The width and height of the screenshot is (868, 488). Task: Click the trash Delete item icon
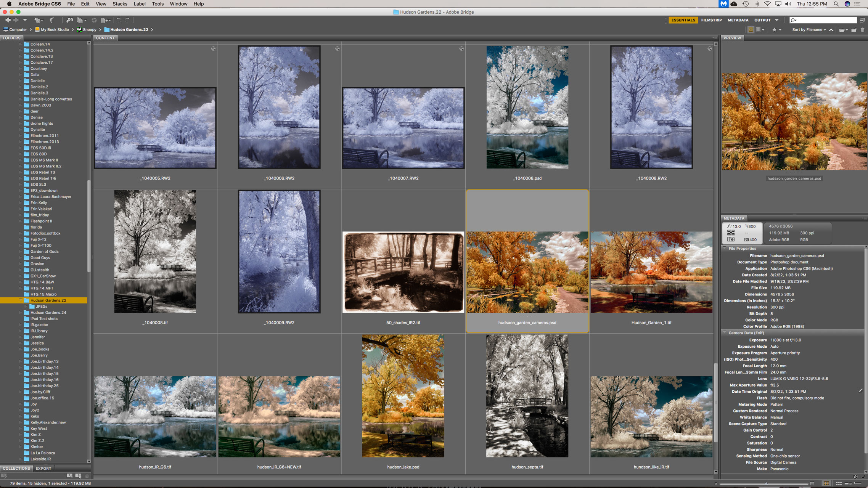[862, 30]
